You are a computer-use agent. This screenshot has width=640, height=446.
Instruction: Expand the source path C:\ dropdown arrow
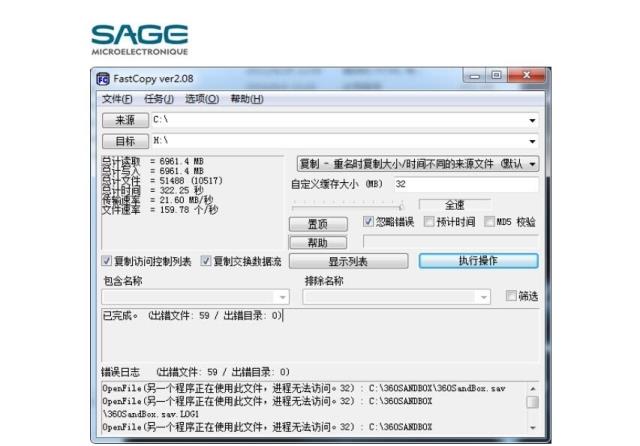point(532,120)
